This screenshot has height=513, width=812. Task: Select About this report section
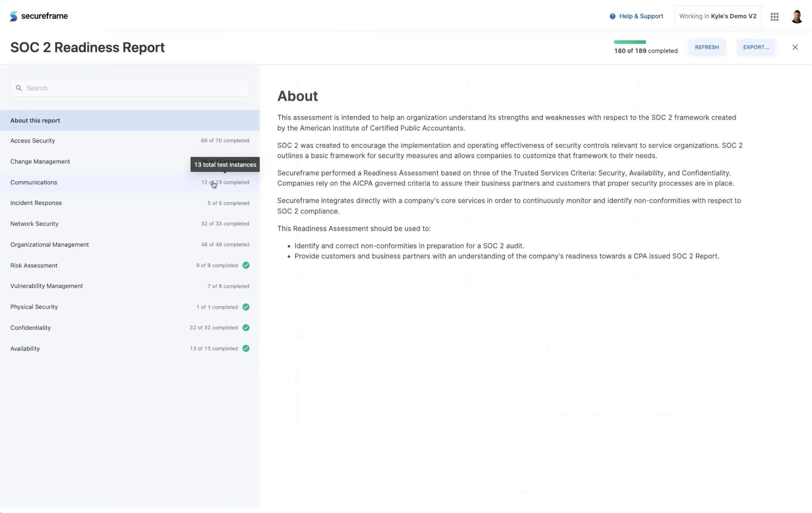click(x=130, y=120)
